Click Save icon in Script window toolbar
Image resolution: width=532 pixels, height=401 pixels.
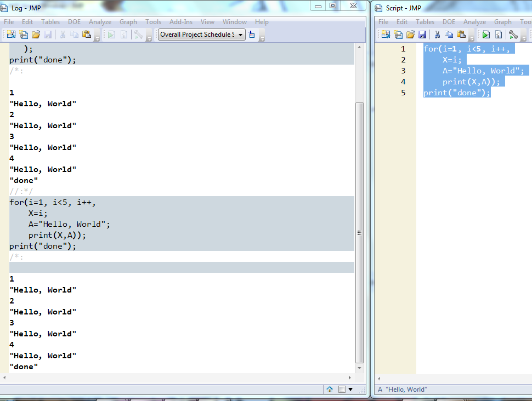[x=422, y=34]
